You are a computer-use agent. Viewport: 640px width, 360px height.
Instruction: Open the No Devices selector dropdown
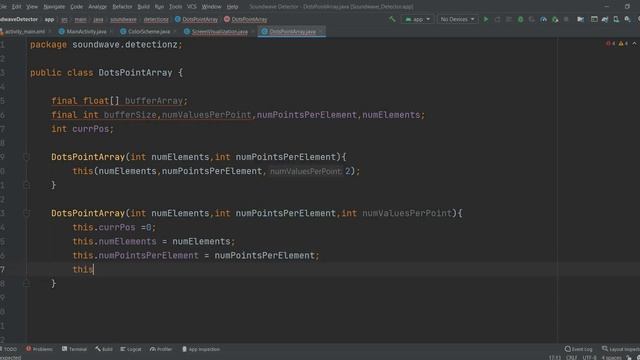tap(457, 19)
